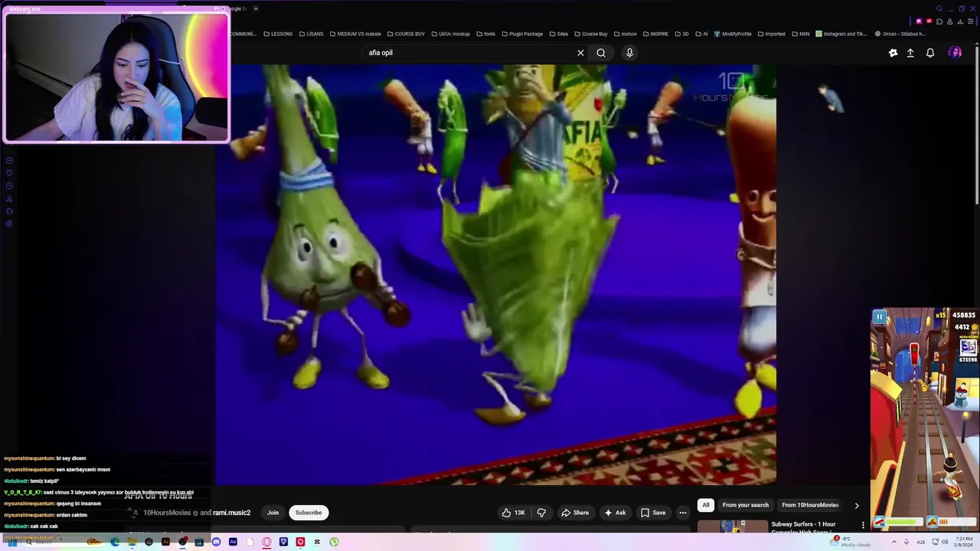
Task: Open the UI/Ux mockup bookmarks folder
Action: pyautogui.click(x=450, y=34)
